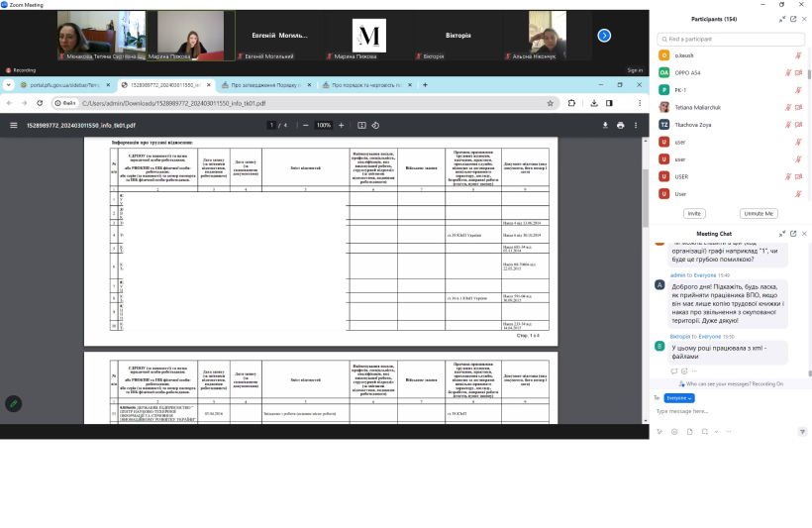Open more options for last chat message
812x528 pixels.
tap(694, 371)
